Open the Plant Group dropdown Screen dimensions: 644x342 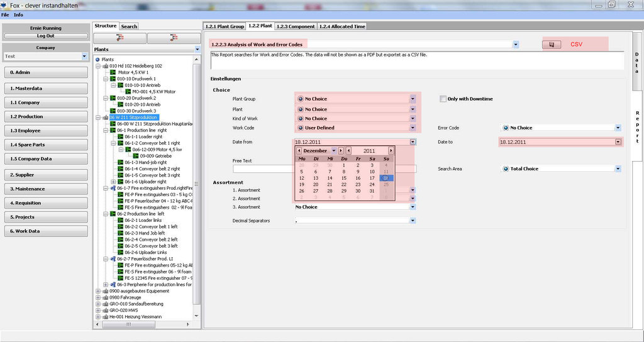413,99
